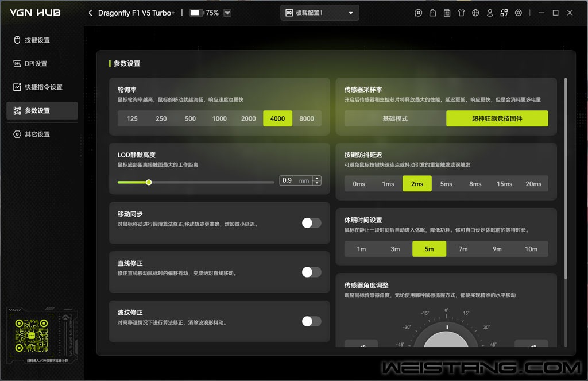Toggle the 直线修正 switch
This screenshot has height=381, width=588.
click(311, 272)
